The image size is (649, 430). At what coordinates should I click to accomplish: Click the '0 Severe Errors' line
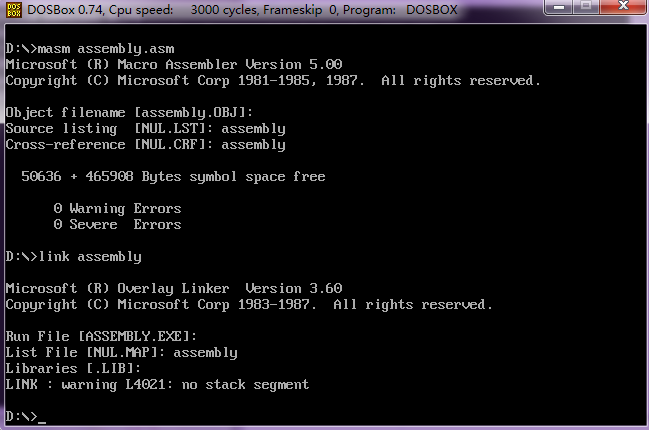tap(118, 225)
